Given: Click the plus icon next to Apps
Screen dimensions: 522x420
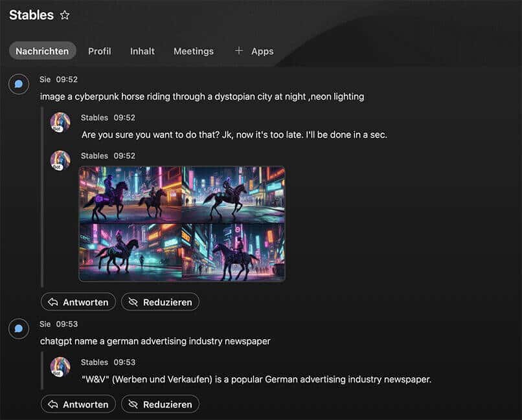Looking at the screenshot, I should point(239,50).
